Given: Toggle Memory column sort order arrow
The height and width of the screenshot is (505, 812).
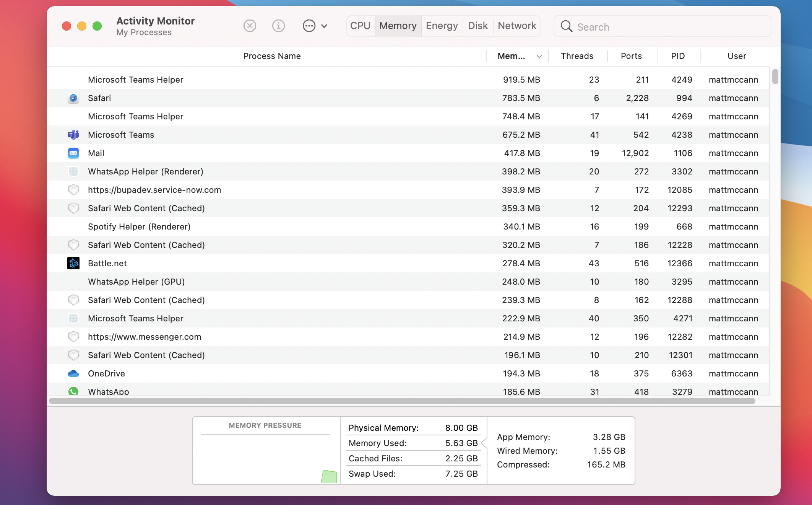Looking at the screenshot, I should tap(539, 56).
